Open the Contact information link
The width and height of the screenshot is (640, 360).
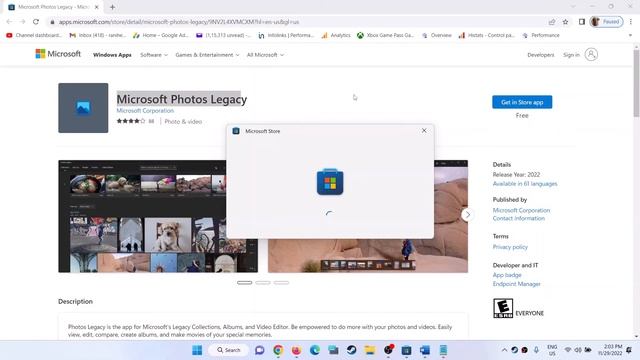coord(519,218)
